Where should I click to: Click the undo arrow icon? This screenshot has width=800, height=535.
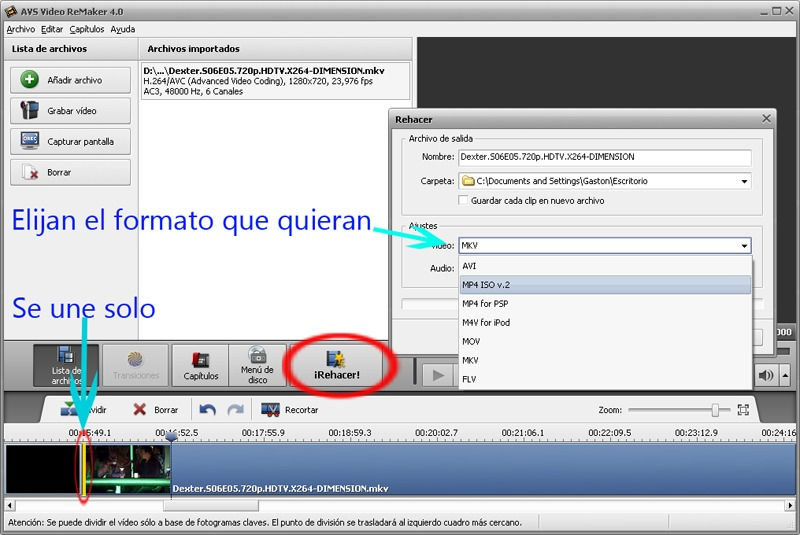point(207,410)
